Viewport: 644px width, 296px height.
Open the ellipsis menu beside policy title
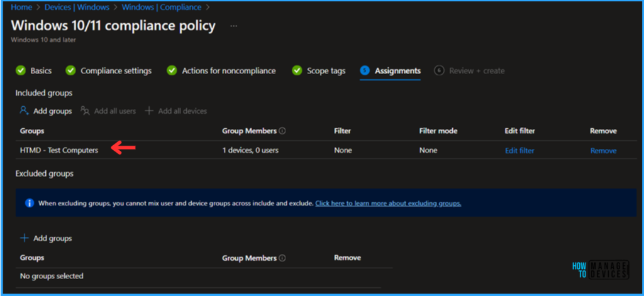(x=233, y=26)
